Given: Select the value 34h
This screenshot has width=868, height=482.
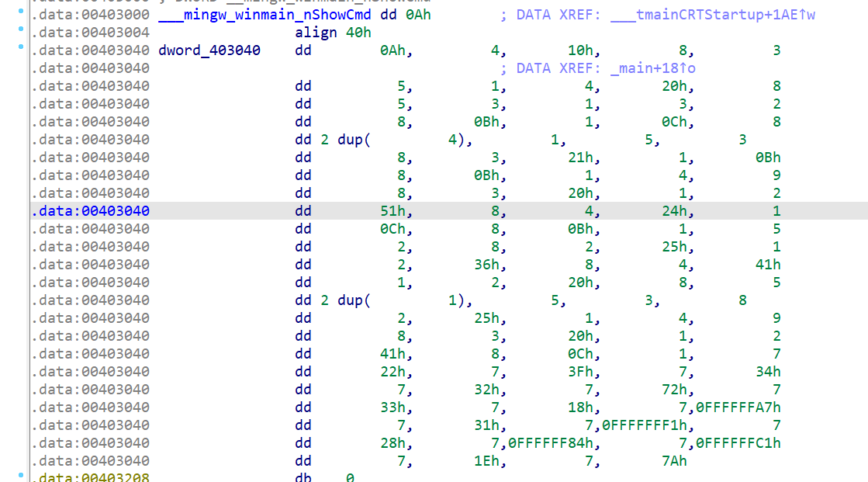Looking at the screenshot, I should tap(769, 372).
